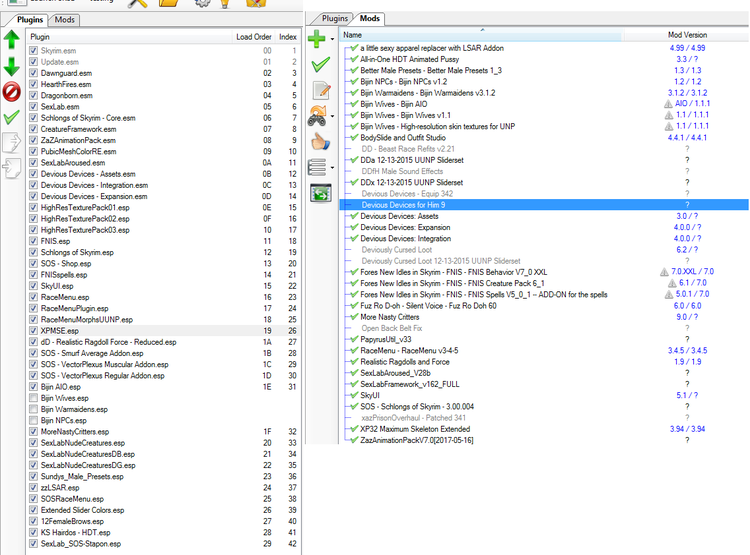Click green check icon of More Nasty Critters mod
Viewport: 750px width, 555px height.
tap(354, 317)
